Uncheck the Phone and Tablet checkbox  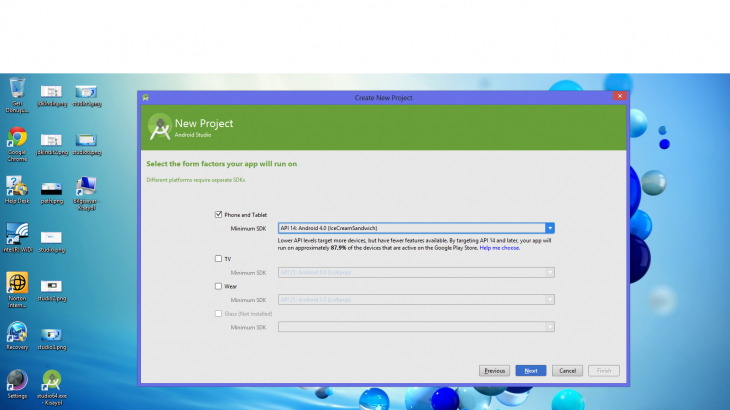tap(218, 214)
